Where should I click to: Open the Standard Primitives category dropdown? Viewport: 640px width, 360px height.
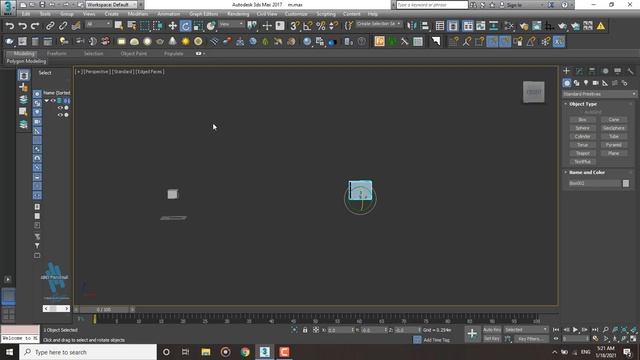click(599, 94)
